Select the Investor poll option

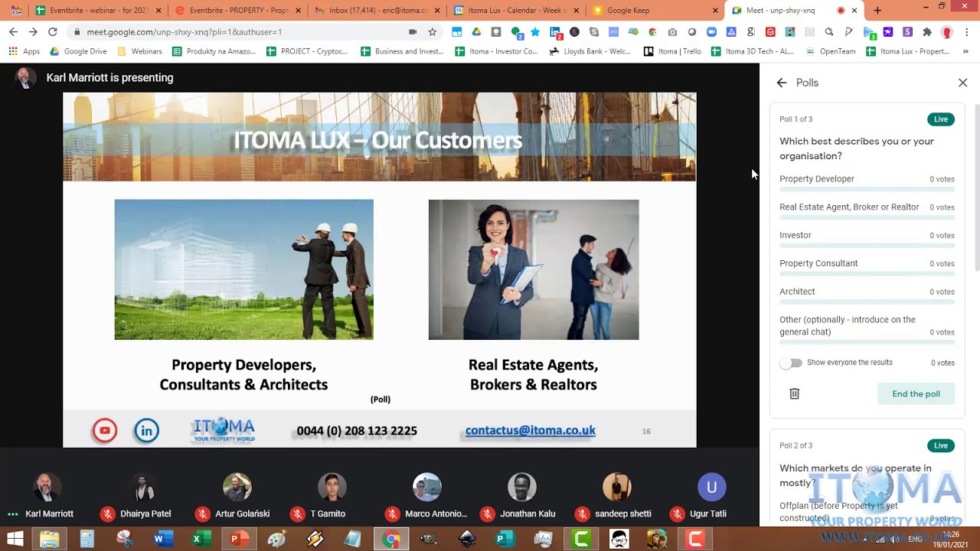point(867,239)
